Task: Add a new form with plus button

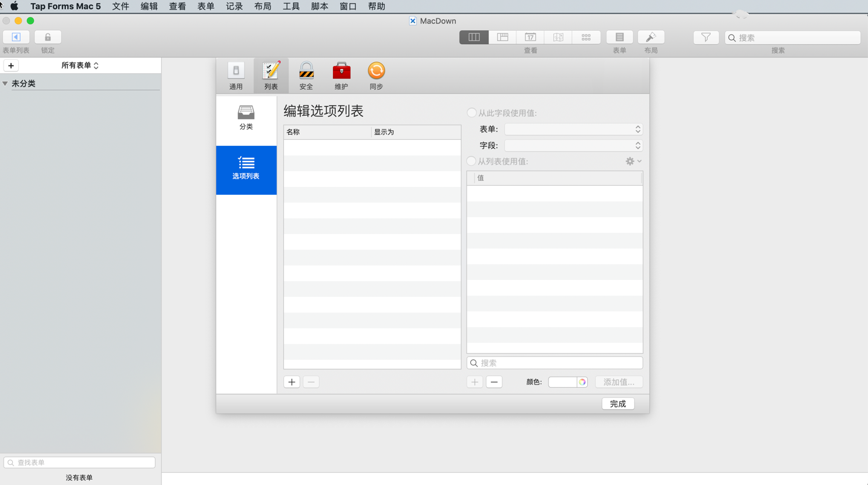Action: click(11, 65)
